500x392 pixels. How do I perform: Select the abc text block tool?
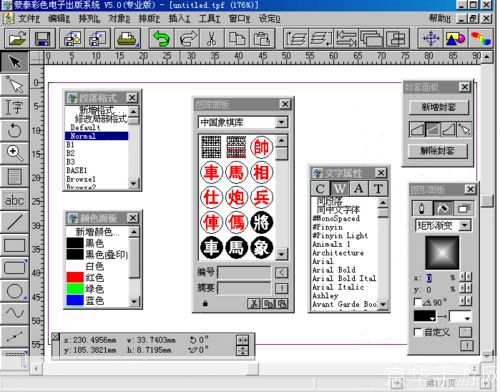tap(14, 200)
